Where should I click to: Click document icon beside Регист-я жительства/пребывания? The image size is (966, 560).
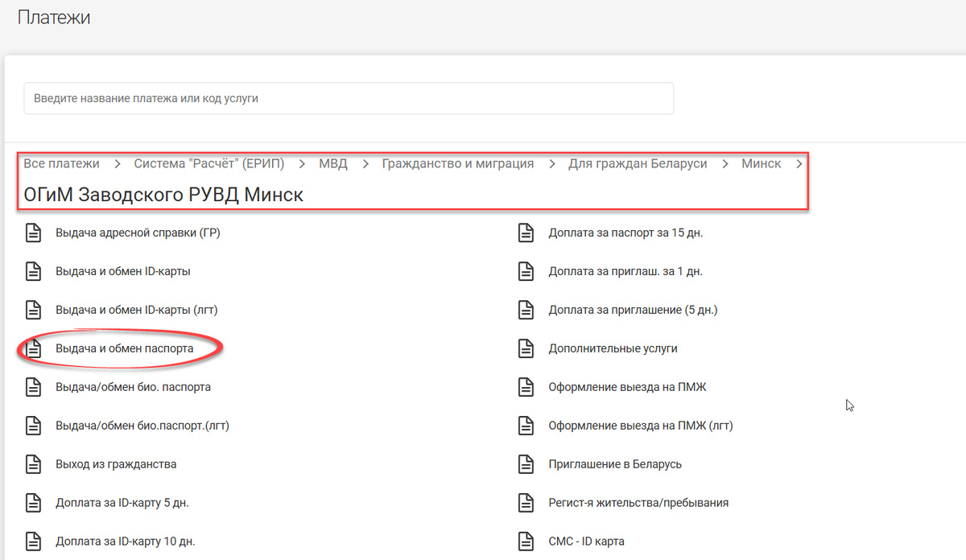(x=526, y=503)
